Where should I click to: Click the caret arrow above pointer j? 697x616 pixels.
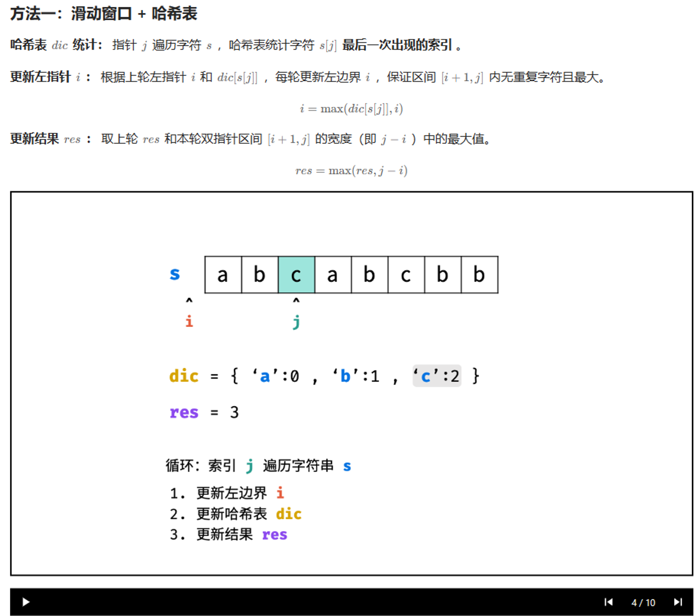click(296, 301)
